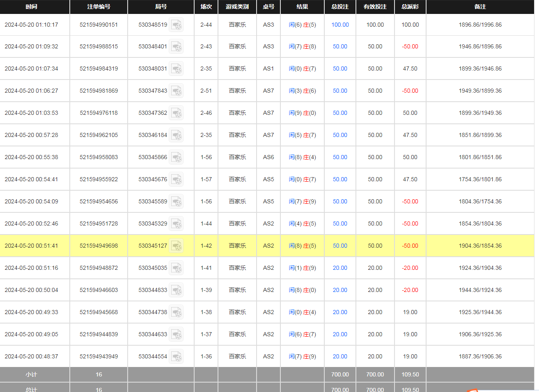This screenshot has width=539, height=392.
Task: Click result 闲(6) 庄(5) in first row
Action: [302, 25]
